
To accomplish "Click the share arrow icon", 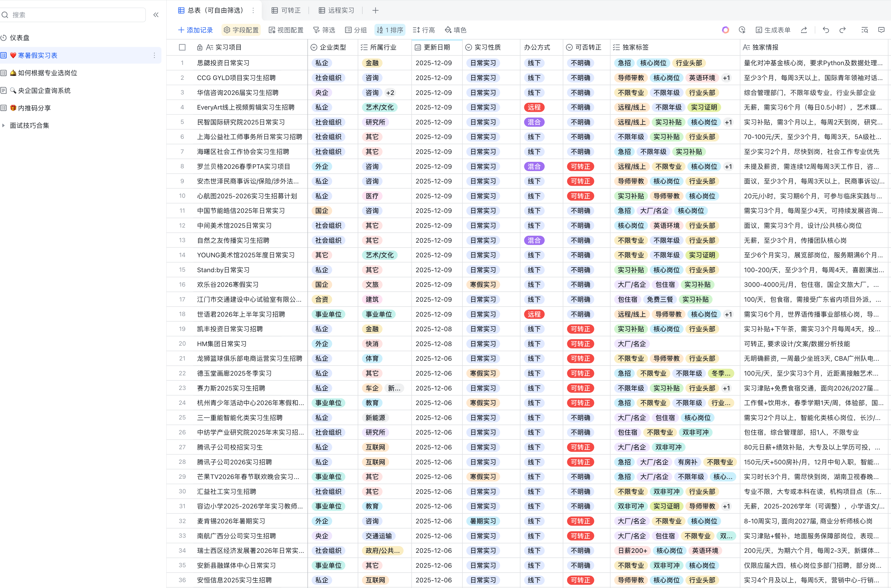I will point(804,30).
